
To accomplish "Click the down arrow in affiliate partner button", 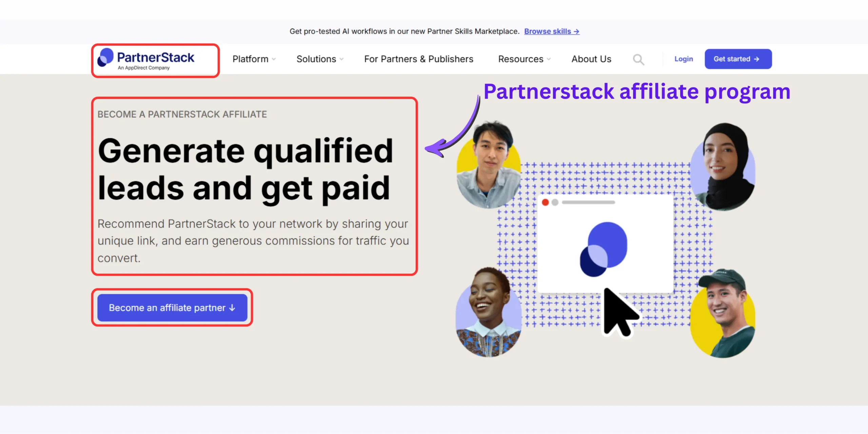I will 232,308.
